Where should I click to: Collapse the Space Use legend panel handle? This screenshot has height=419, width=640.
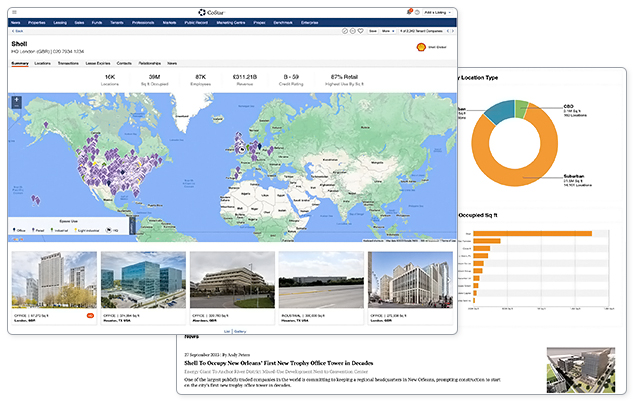(132, 226)
